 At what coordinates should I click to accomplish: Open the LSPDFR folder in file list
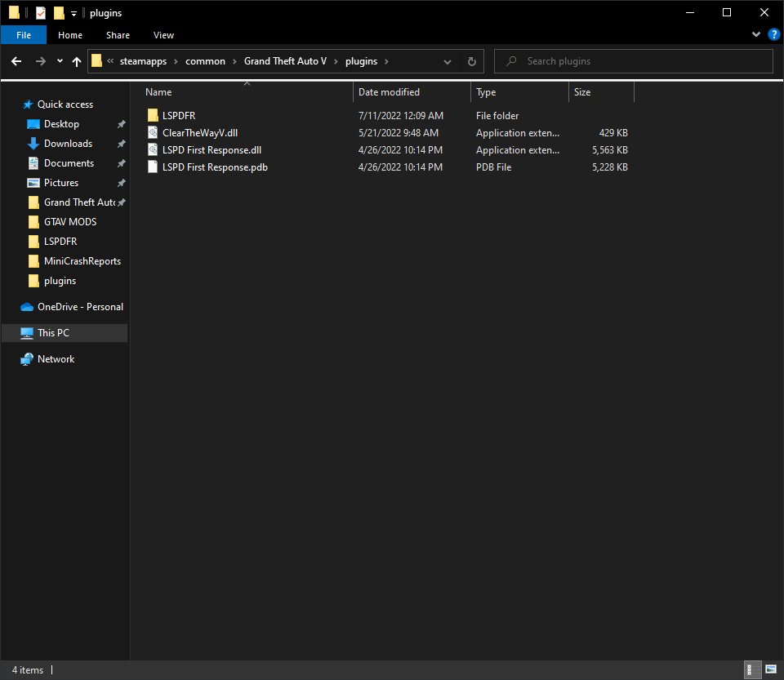(x=179, y=115)
